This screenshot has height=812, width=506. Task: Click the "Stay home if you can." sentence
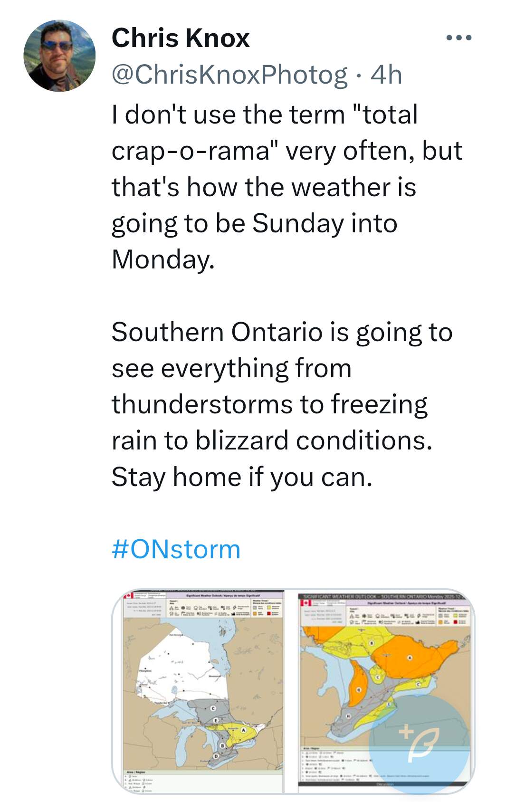[241, 477]
